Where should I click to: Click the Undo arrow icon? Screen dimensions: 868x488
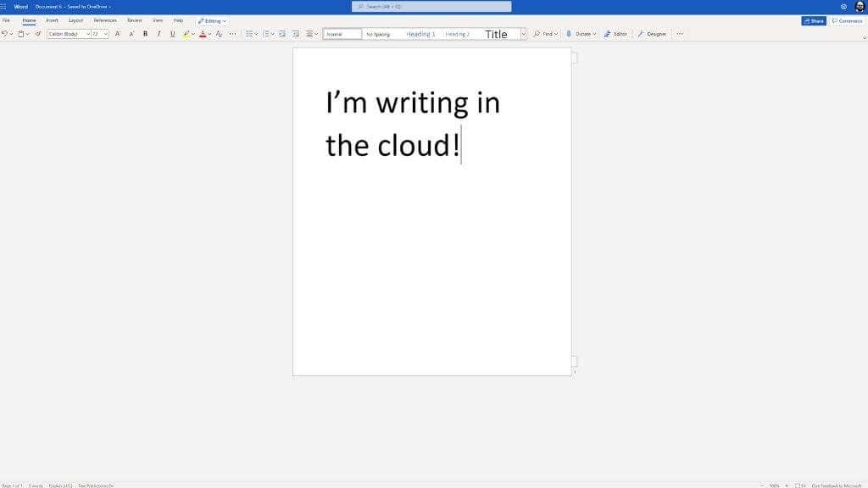[4, 34]
